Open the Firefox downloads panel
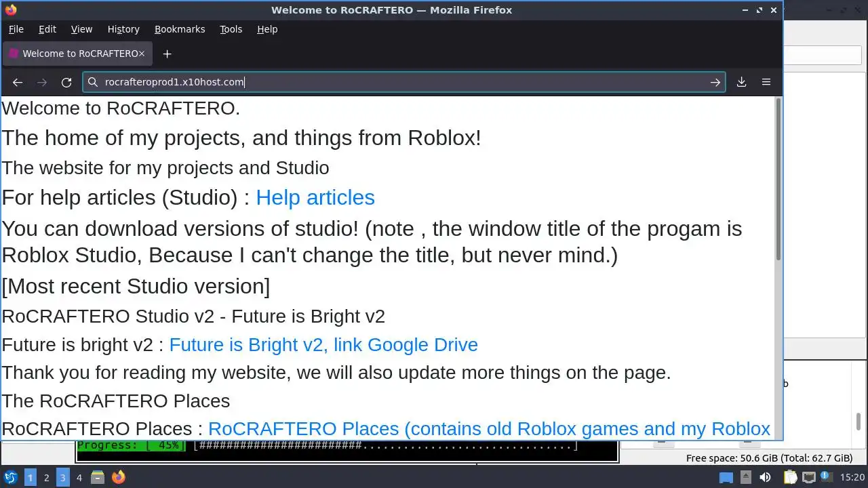The width and height of the screenshot is (868, 488). (x=741, y=82)
